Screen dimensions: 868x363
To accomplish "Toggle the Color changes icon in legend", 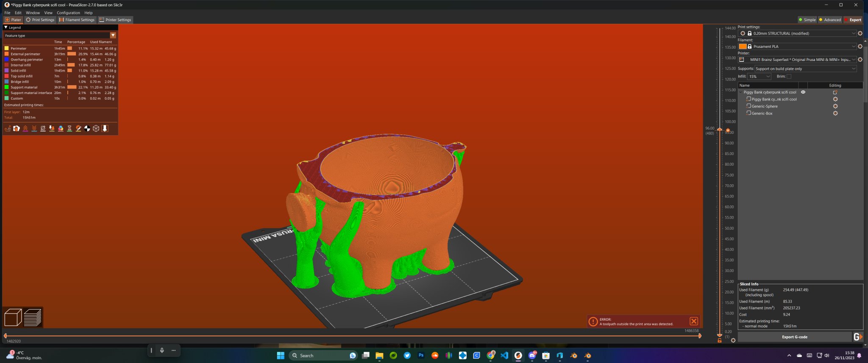I will point(61,128).
